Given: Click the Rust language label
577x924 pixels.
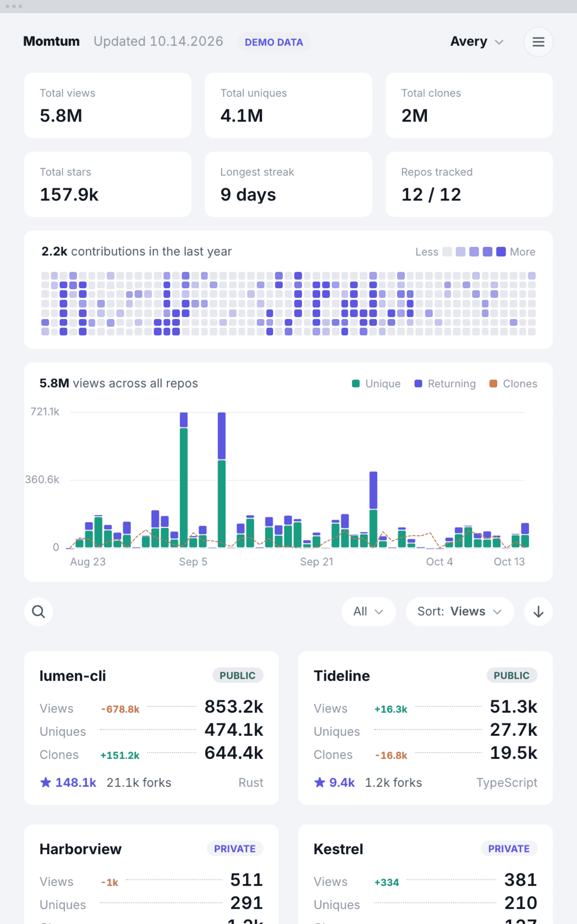Looking at the screenshot, I should click(x=251, y=782).
